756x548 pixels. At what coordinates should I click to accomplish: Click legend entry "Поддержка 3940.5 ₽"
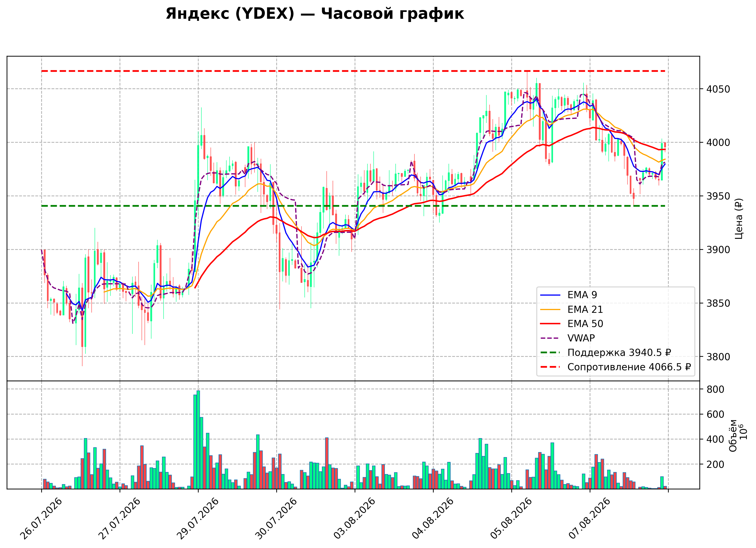tap(605, 352)
